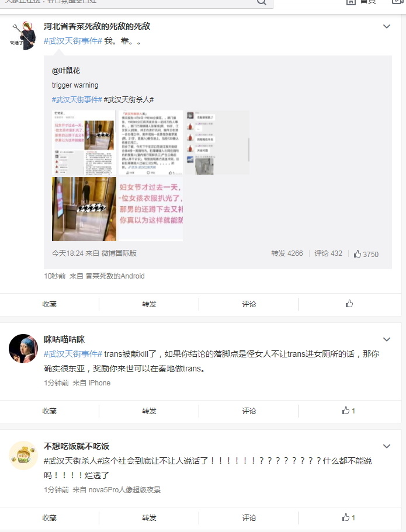Favorite the first post with 收藏
406x532 pixels.
tap(49, 304)
